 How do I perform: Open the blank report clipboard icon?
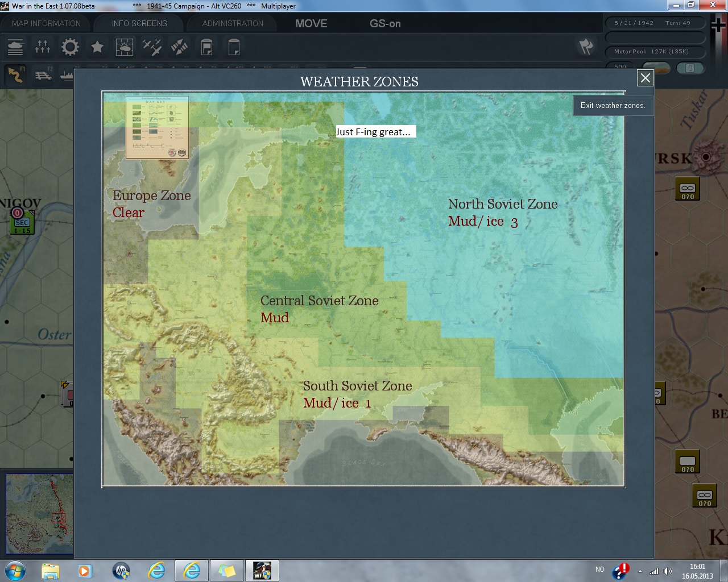pyautogui.click(x=234, y=47)
